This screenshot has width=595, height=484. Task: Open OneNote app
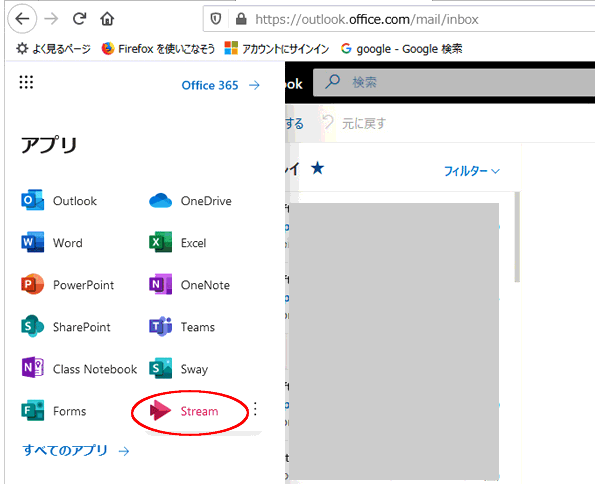click(190, 285)
